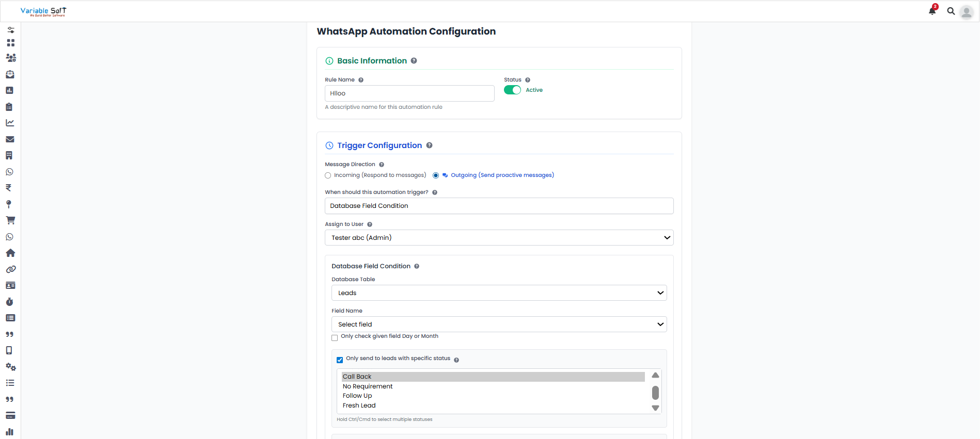Select Follow Up status in list
This screenshot has height=439, width=980.
pyautogui.click(x=493, y=396)
